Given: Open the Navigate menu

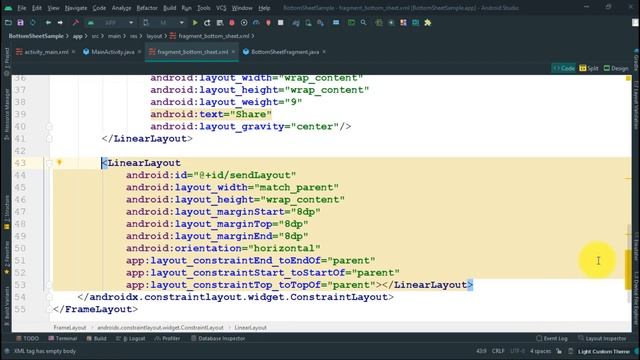Looking at the screenshot, I should click(x=76, y=8).
